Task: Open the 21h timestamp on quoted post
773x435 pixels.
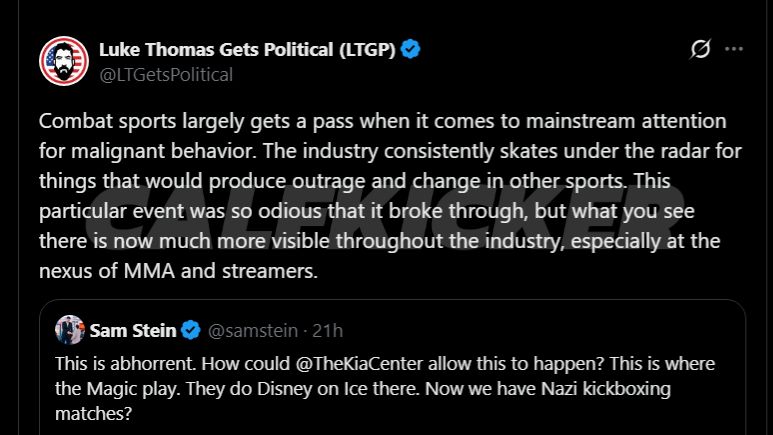Action: pyautogui.click(x=328, y=330)
